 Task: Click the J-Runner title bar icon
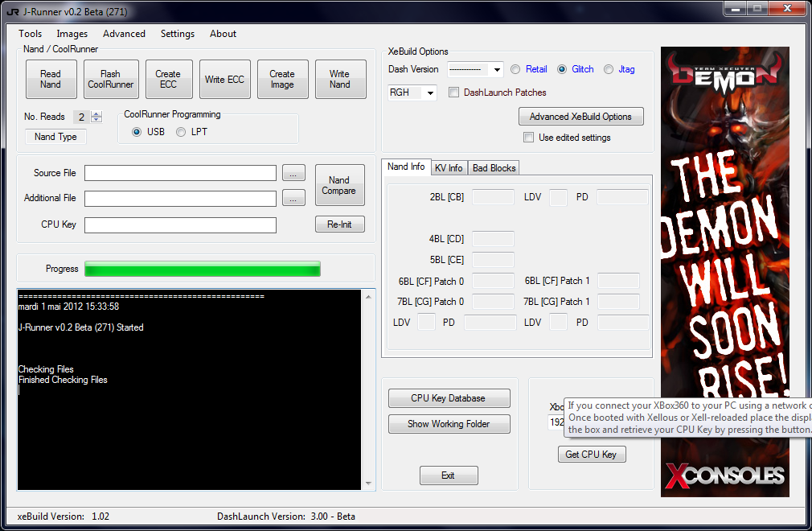(x=12, y=12)
